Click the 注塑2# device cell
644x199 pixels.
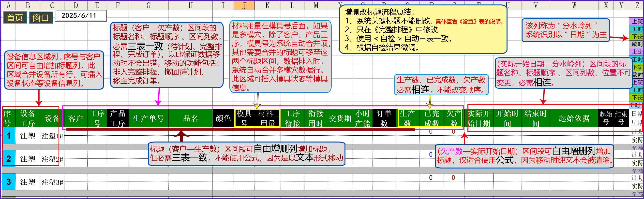coord(52,158)
